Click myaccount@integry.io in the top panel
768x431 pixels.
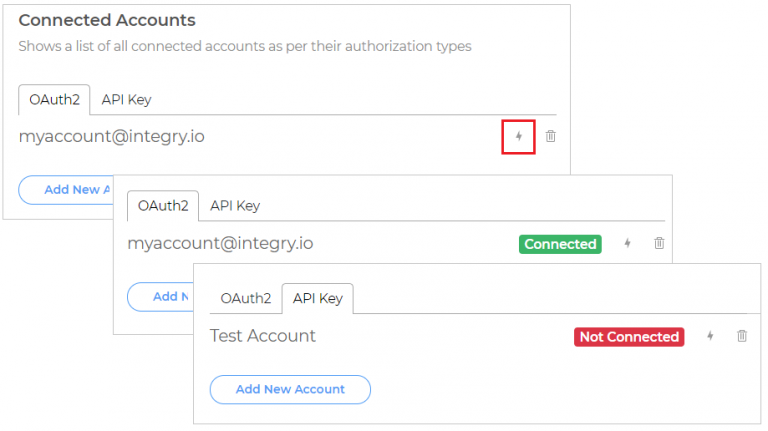click(x=112, y=137)
